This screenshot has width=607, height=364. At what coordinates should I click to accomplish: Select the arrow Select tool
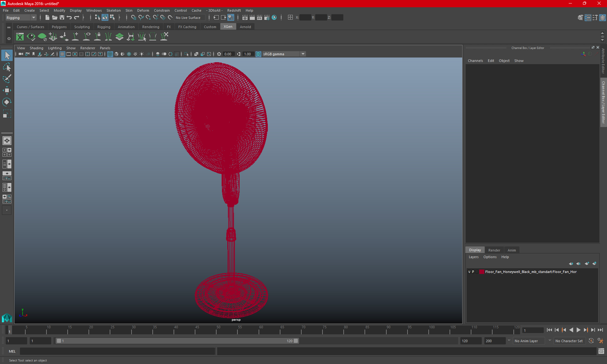pos(7,55)
